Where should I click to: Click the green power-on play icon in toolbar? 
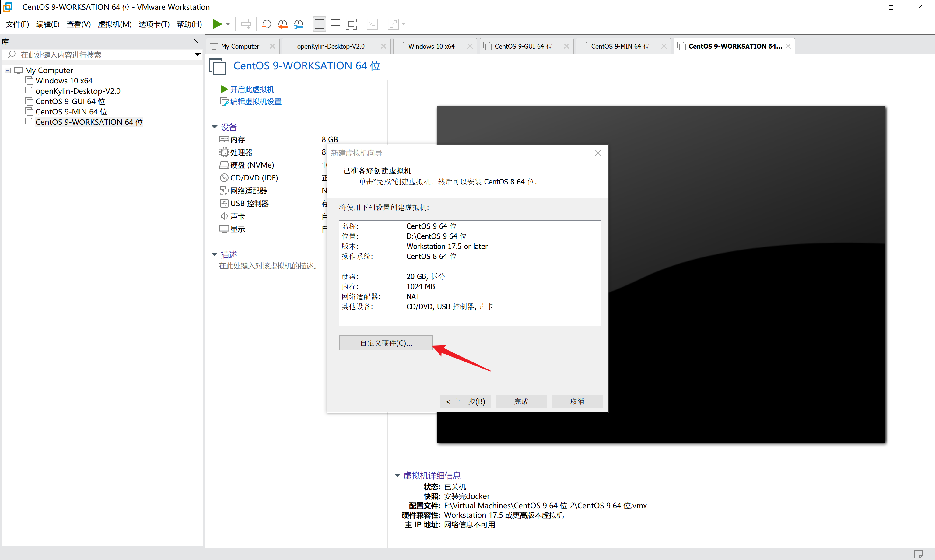pos(217,24)
